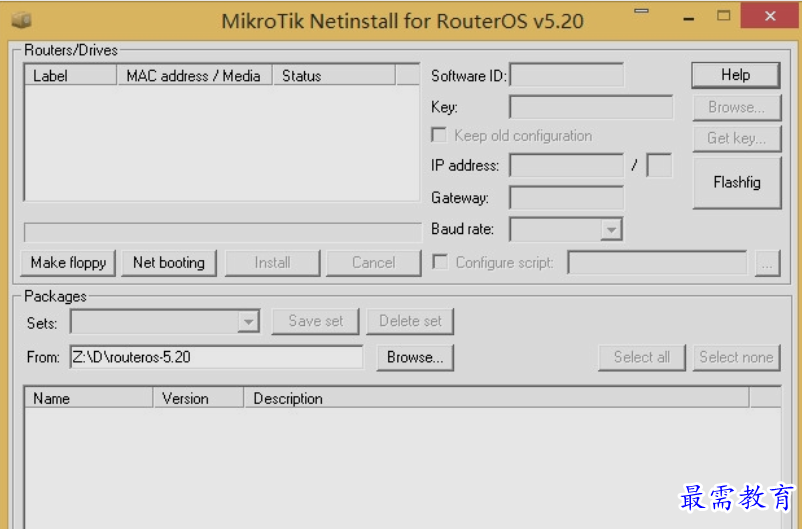Click the Description column header
The image size is (802, 529).
(x=496, y=399)
